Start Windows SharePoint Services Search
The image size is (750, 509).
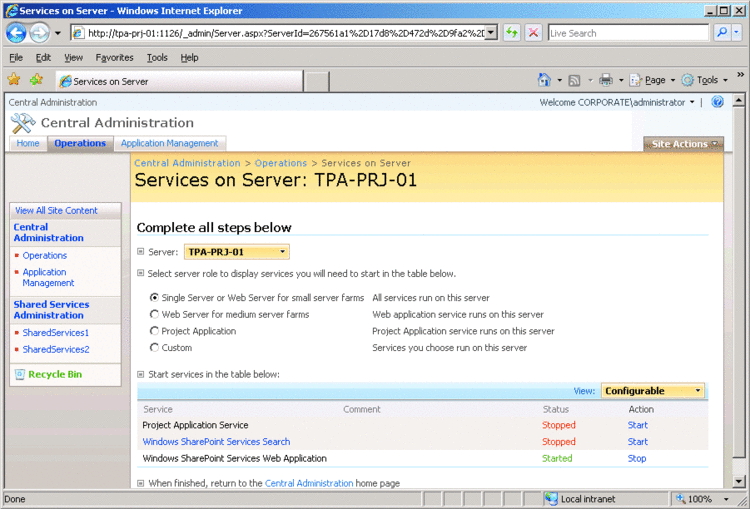point(638,442)
